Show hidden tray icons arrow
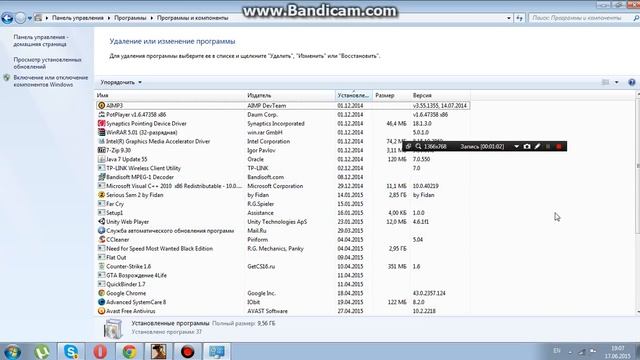 (x=570, y=351)
